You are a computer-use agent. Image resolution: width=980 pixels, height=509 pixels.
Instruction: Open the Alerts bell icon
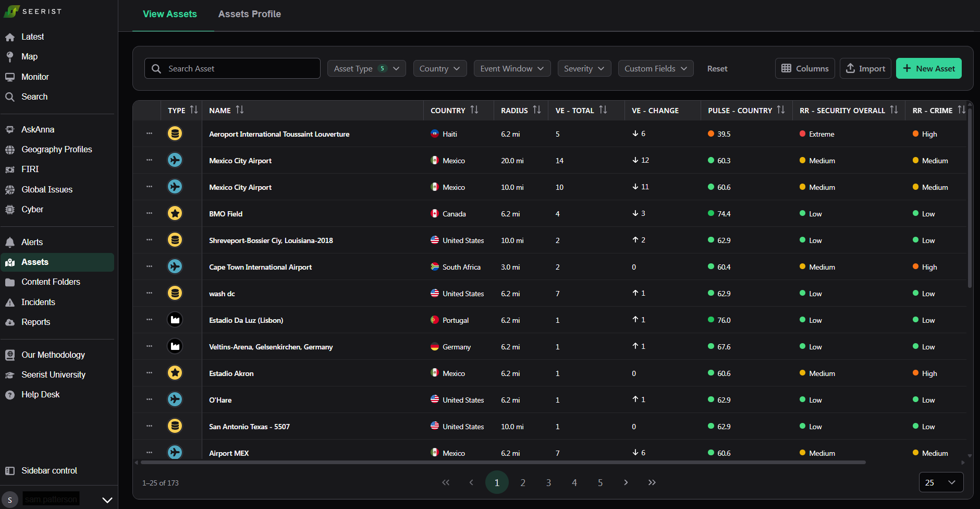10,243
